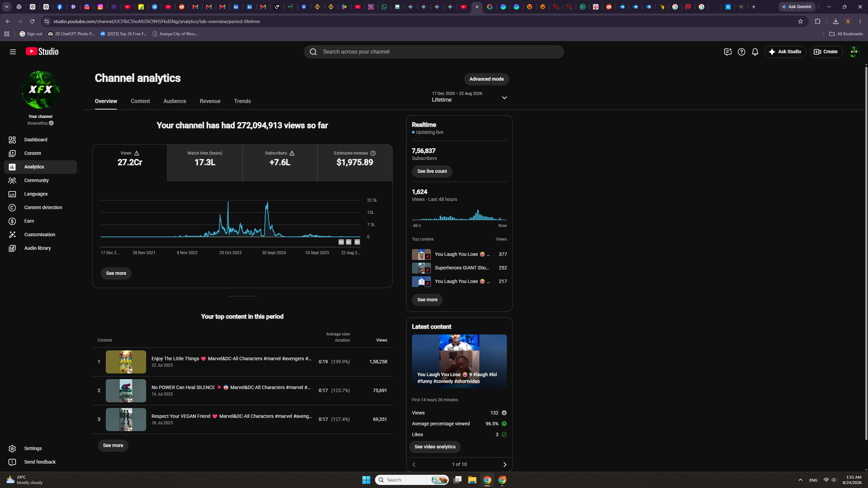Open the help question mark icon
Screen dimensions: 868x488
[x=742, y=52]
